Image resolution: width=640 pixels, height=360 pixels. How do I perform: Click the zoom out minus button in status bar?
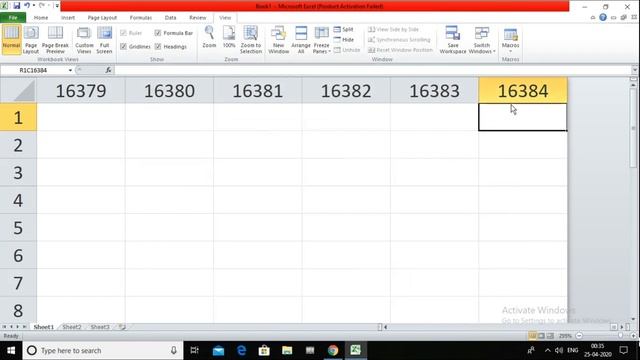tap(579, 336)
